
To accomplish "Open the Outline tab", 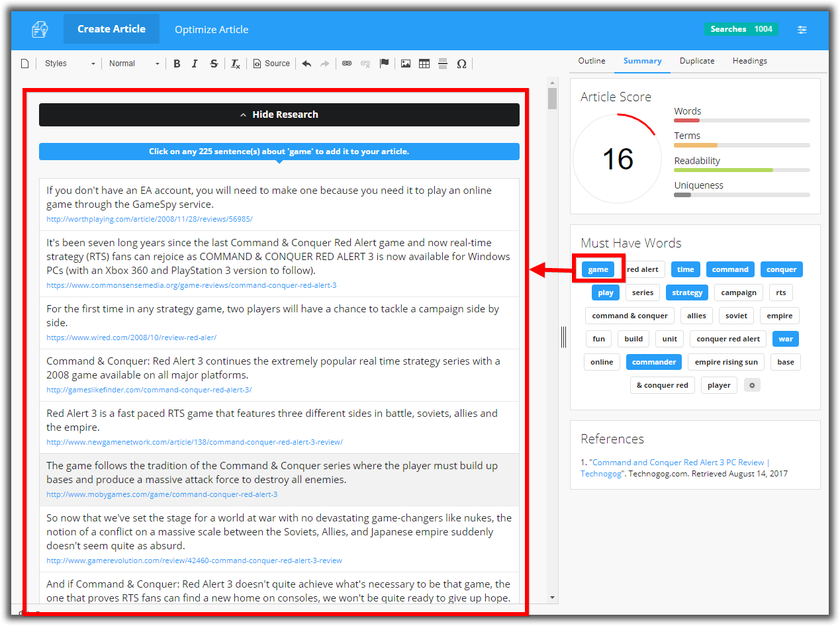I will [x=592, y=61].
